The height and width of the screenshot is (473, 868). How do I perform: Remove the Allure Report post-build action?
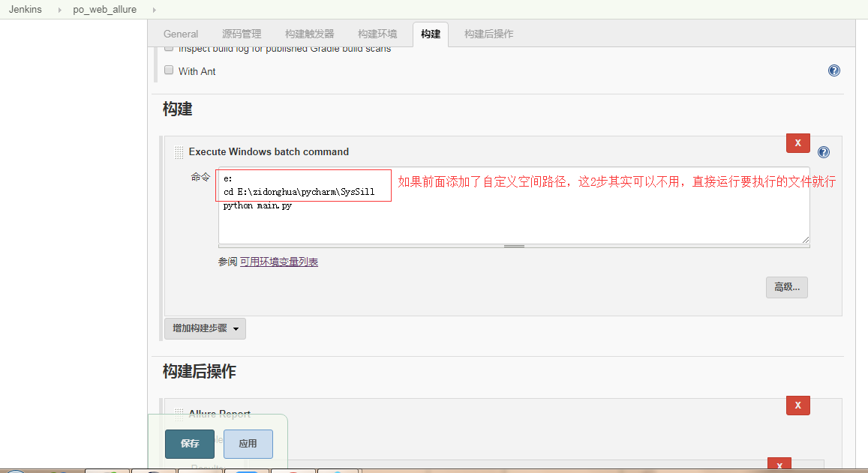[x=797, y=405]
